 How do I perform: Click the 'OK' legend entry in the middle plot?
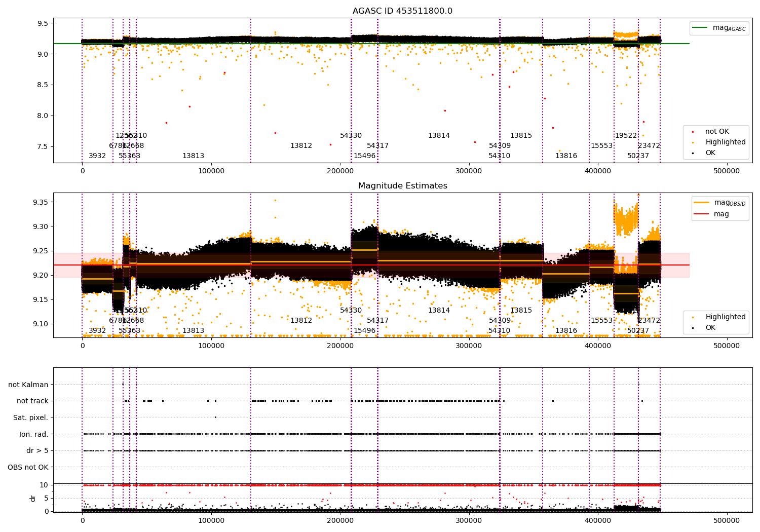tap(704, 328)
